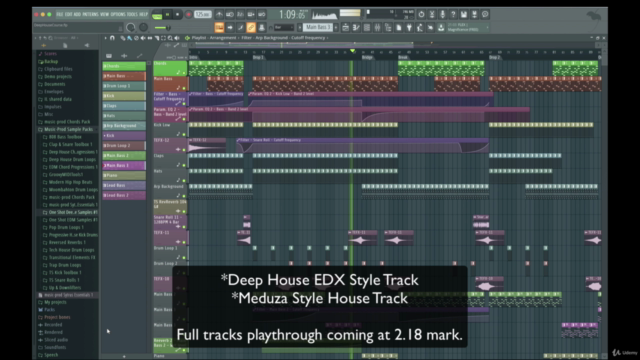Toggle the link/multilink controllers icon
The width and height of the screenshot is (640, 360).
[251, 28]
